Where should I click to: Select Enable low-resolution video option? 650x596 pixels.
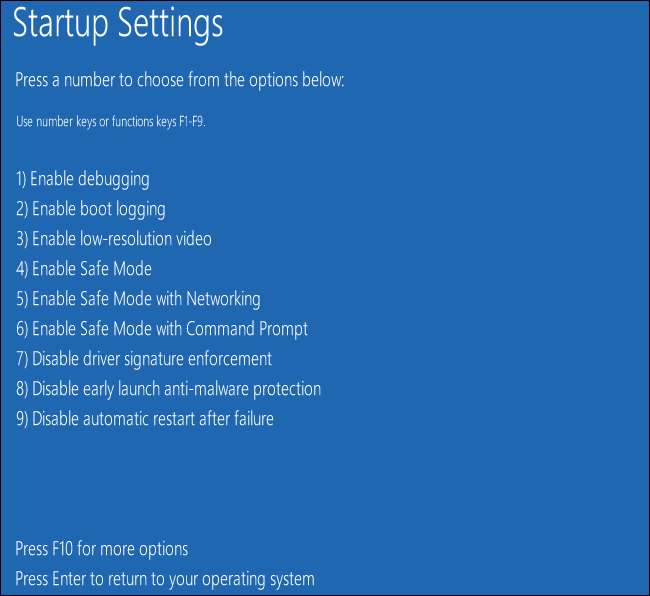click(114, 239)
